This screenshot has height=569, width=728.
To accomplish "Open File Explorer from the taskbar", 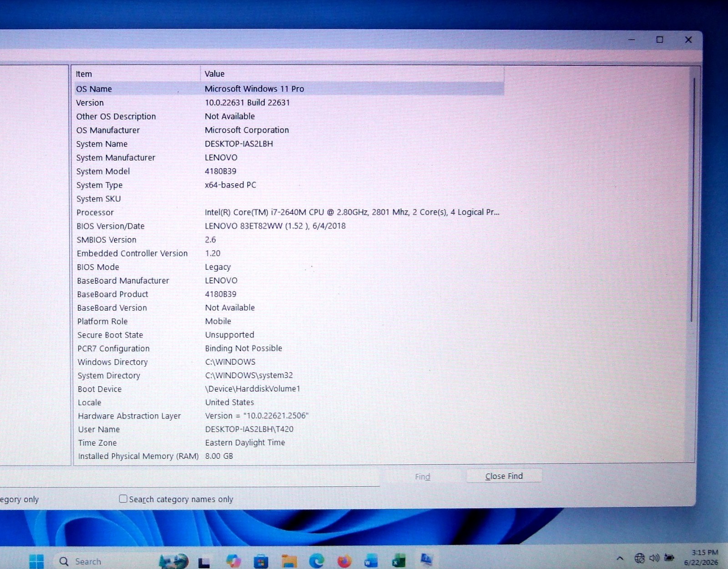I will coord(288,562).
